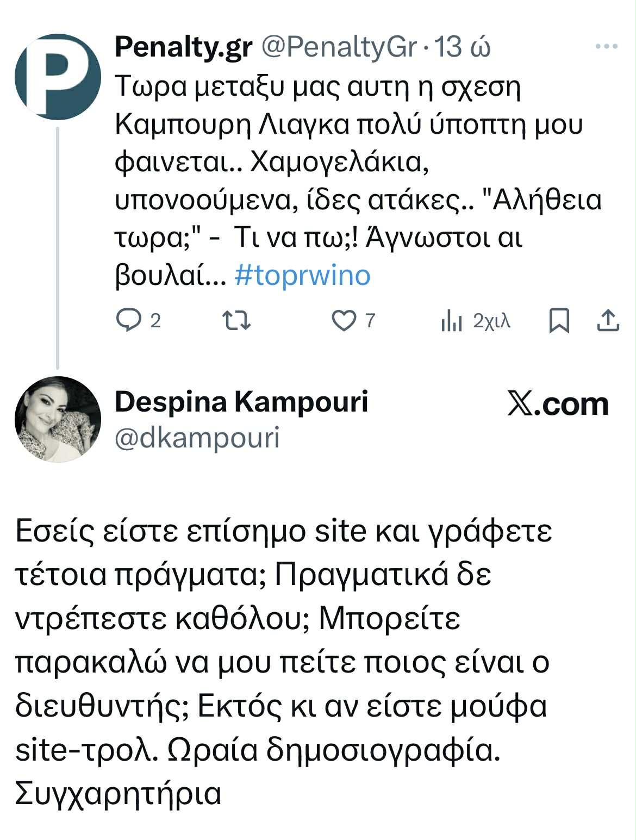Open Despina Kampouri's profile photo
636x840 pixels.
click(x=58, y=419)
